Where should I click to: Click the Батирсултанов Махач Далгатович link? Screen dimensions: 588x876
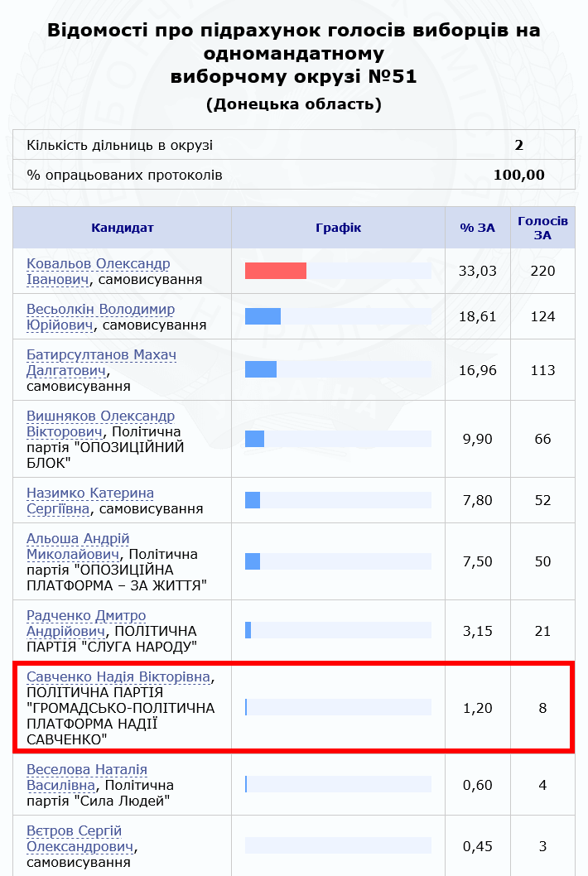tap(101, 354)
